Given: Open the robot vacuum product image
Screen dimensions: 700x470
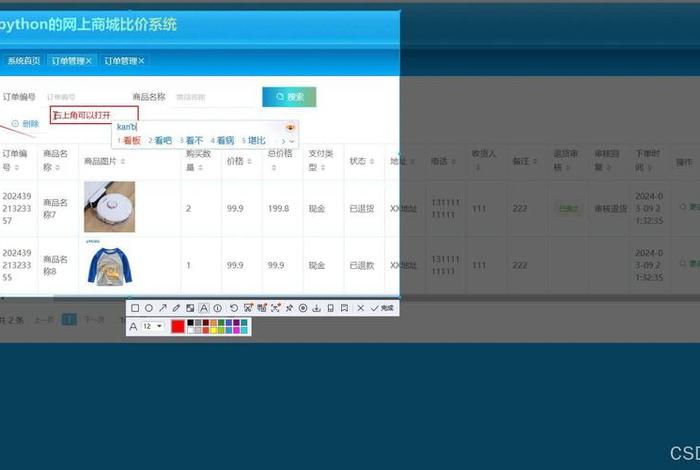Looking at the screenshot, I should [109, 207].
